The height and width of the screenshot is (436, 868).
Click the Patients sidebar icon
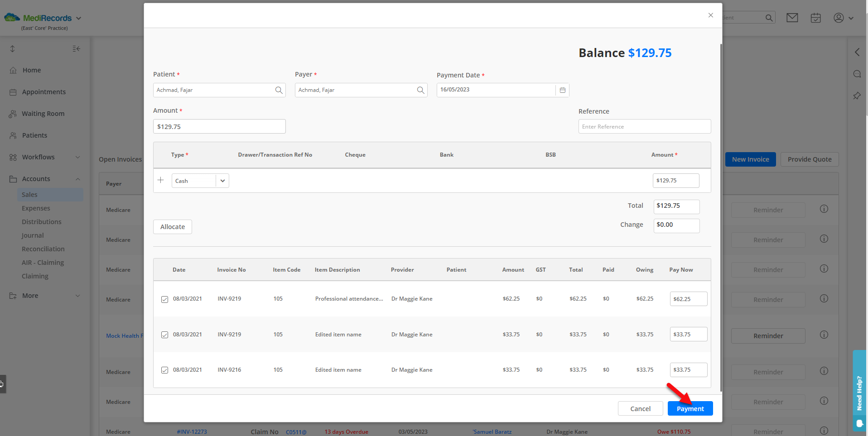tap(13, 135)
